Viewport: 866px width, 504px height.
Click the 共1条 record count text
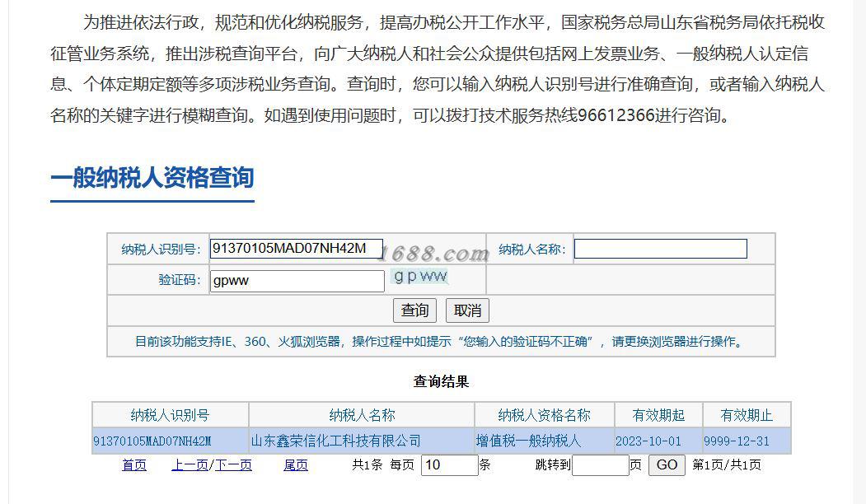pyautogui.click(x=367, y=464)
